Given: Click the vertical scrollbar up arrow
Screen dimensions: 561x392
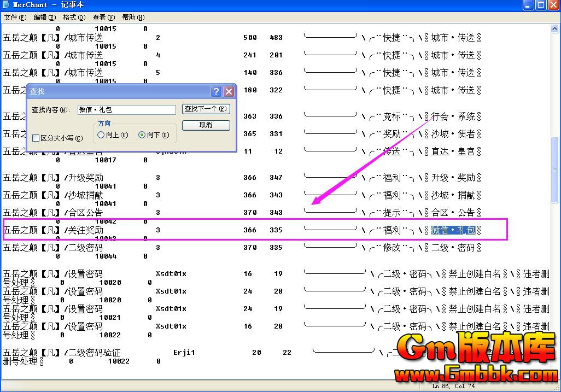Looking at the screenshot, I should pyautogui.click(x=556, y=28).
